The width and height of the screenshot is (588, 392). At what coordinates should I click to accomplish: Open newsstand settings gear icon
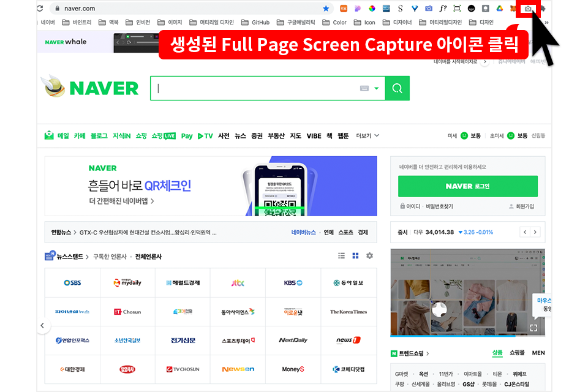(369, 256)
